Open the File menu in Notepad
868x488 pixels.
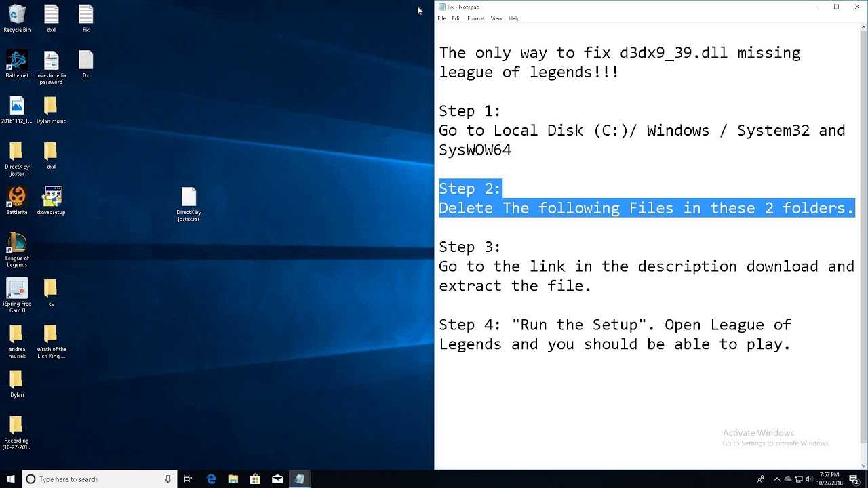443,18
